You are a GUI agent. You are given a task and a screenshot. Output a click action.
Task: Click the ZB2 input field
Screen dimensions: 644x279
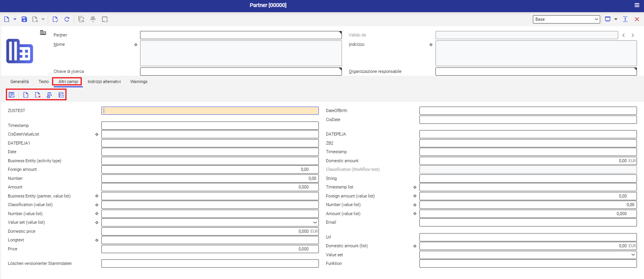click(x=528, y=143)
